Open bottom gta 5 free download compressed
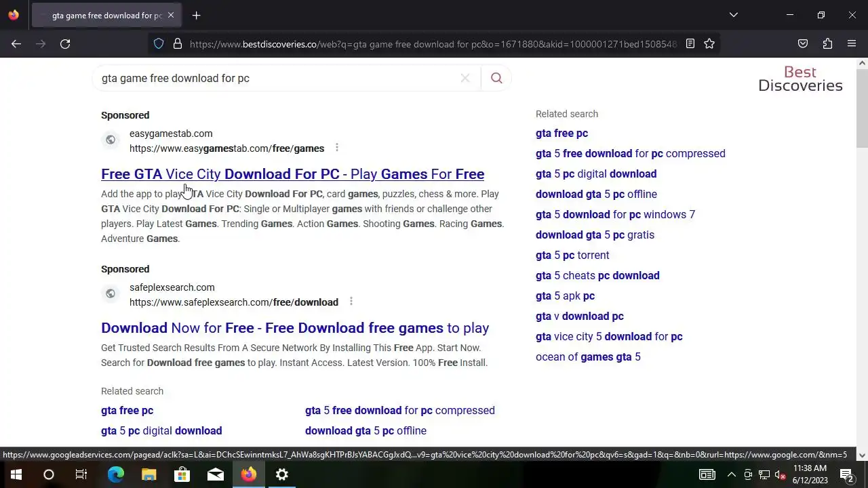 [400, 411]
